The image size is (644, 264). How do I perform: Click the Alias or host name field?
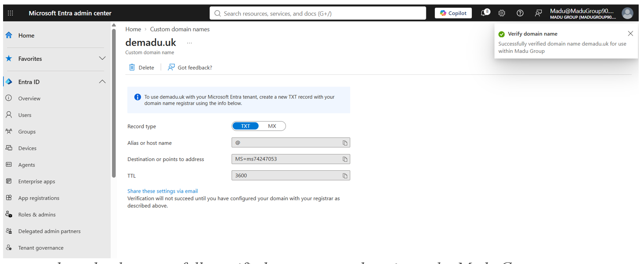[x=291, y=143]
